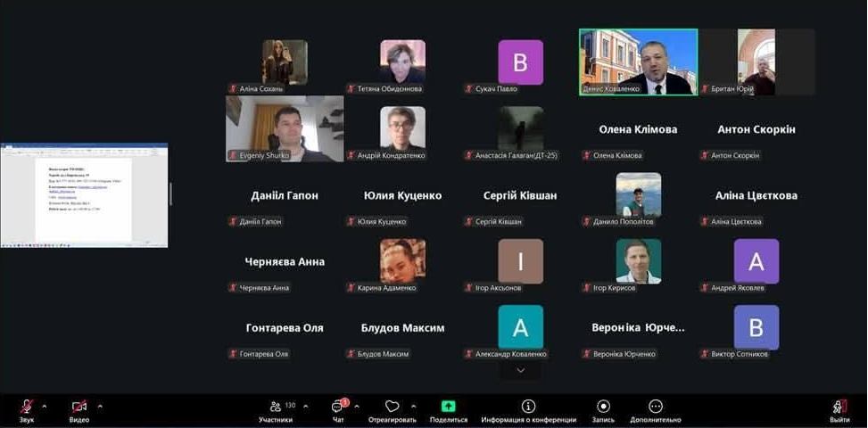
Task: Click the shared document thumbnail window
Action: click(84, 195)
